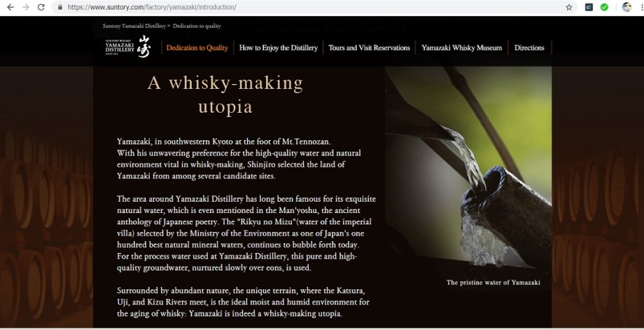Reload the page with the refresh icon

coord(41,7)
